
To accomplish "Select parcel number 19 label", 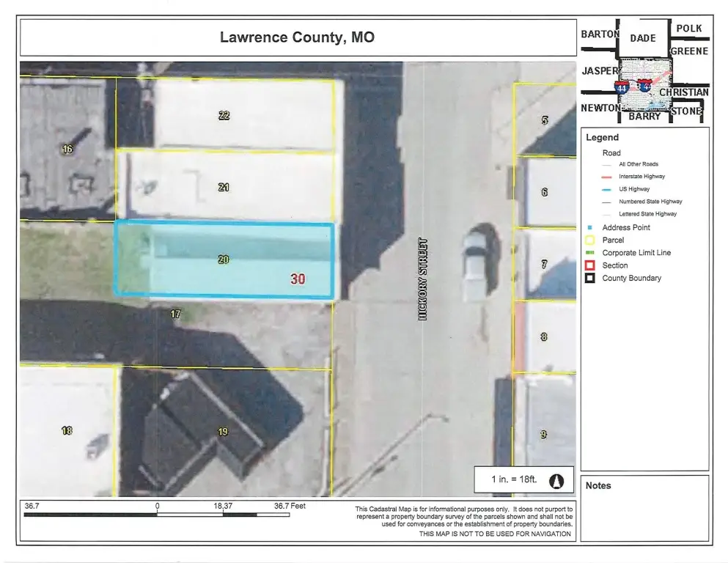I will (223, 432).
